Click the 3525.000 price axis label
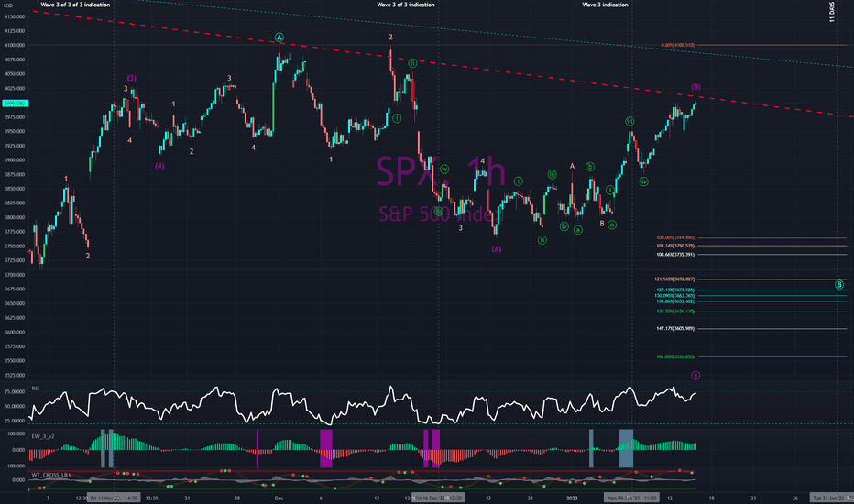The width and height of the screenshot is (854, 504). (x=15, y=376)
